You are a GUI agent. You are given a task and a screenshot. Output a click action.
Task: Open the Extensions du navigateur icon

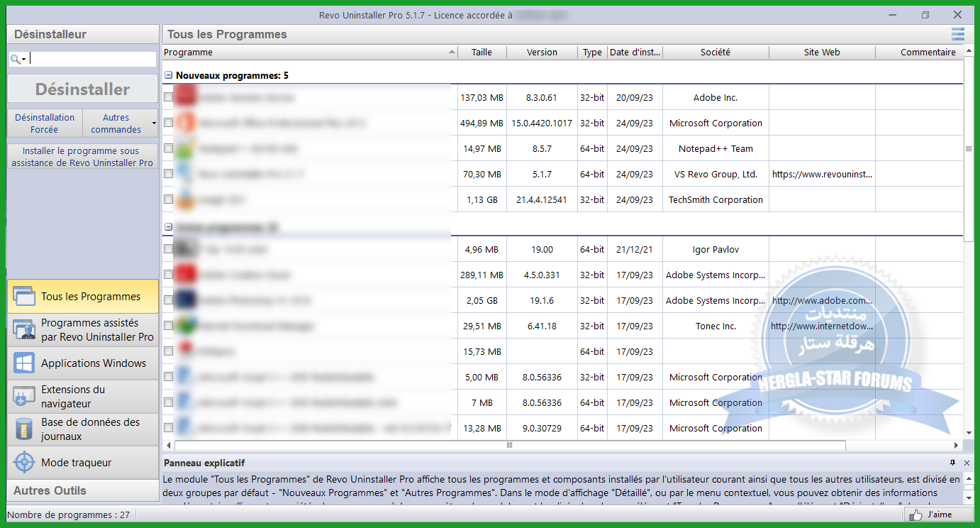[24, 396]
